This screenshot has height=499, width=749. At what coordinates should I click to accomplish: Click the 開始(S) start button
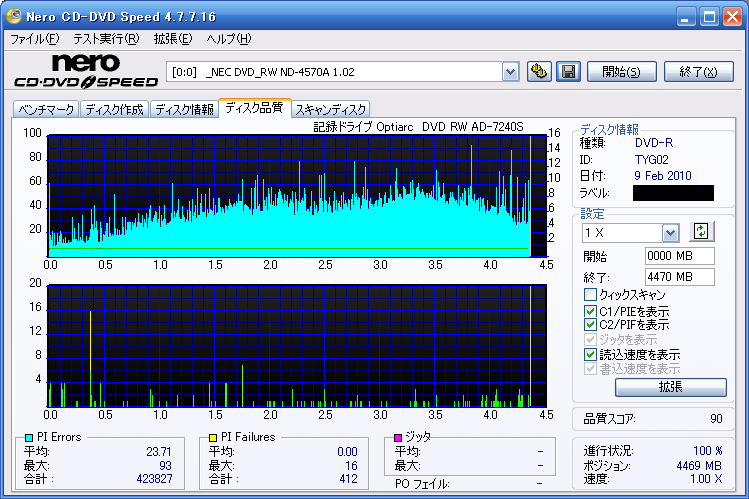(x=621, y=72)
